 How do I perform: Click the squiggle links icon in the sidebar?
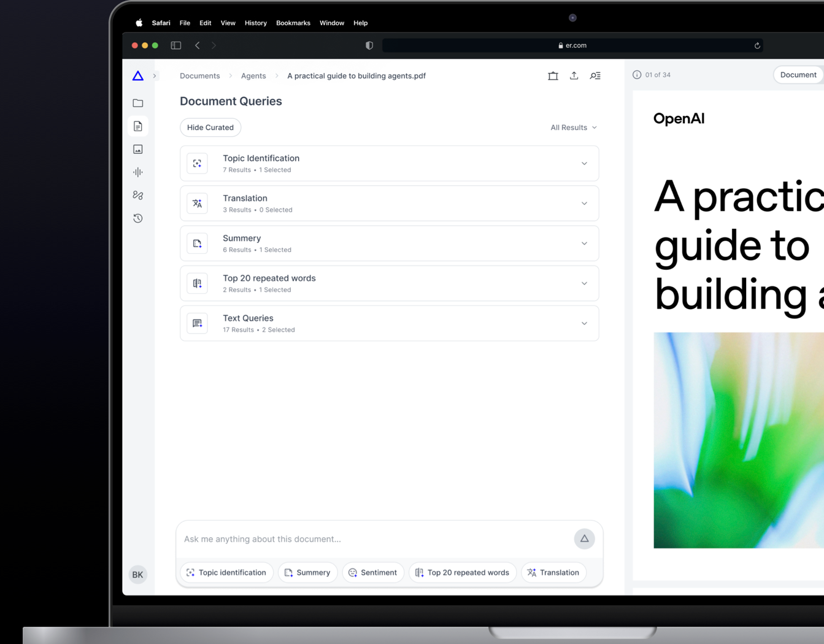click(138, 195)
